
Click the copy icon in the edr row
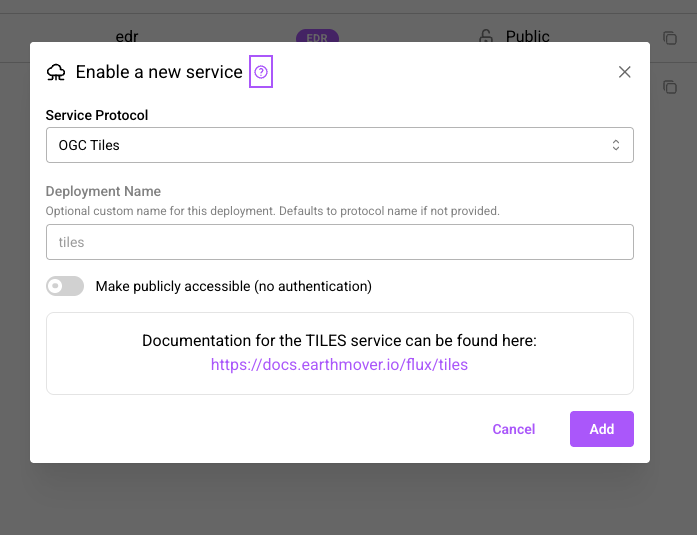tap(670, 38)
